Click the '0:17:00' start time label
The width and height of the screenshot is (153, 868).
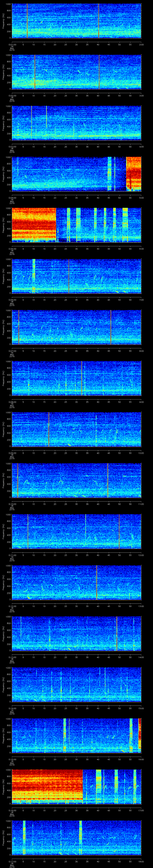(x=12, y=861)
